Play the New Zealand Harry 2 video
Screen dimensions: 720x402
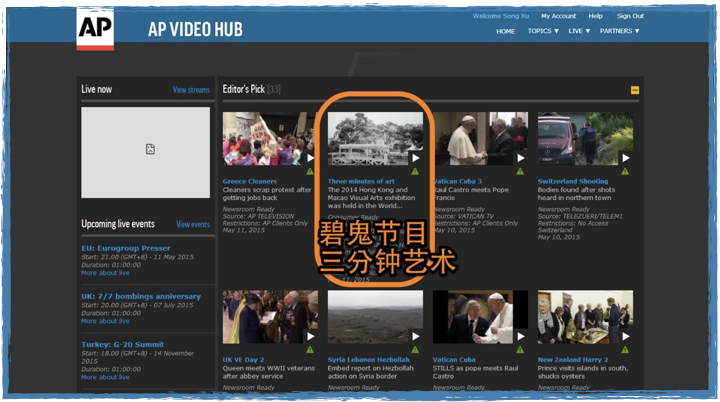click(x=626, y=336)
